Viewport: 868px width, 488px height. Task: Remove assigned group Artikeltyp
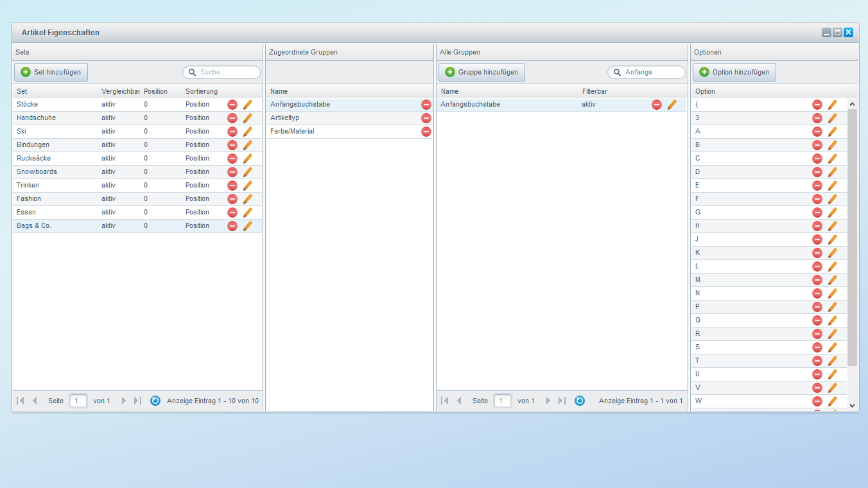click(426, 118)
